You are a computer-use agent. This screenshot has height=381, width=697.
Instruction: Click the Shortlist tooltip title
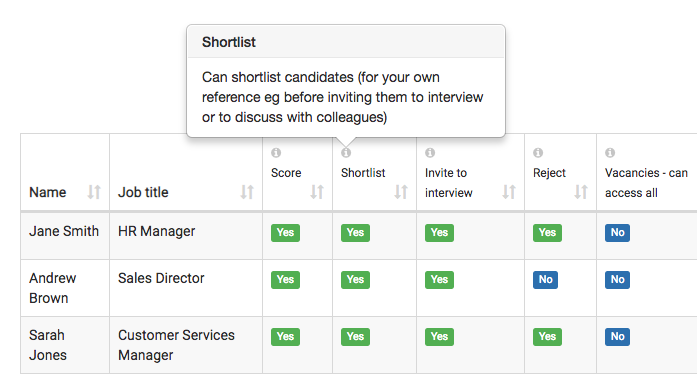coord(229,42)
